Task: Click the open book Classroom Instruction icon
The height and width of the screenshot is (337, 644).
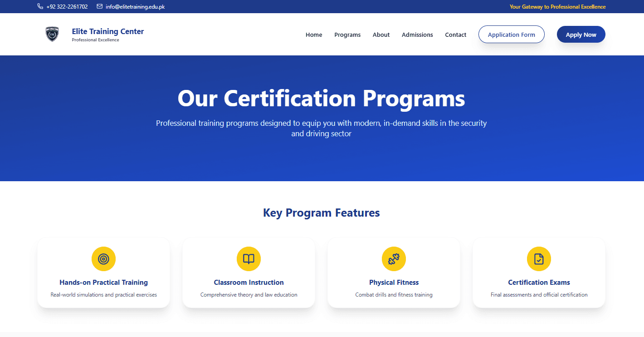Action: pos(249,259)
